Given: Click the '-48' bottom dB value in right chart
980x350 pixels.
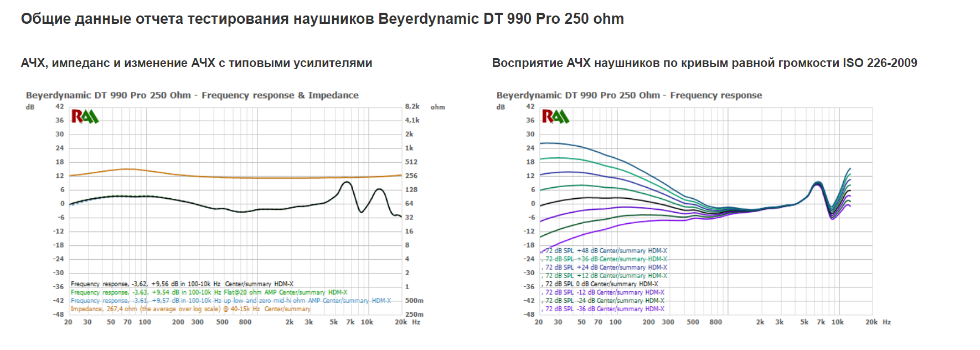Looking at the screenshot, I should (x=529, y=314).
